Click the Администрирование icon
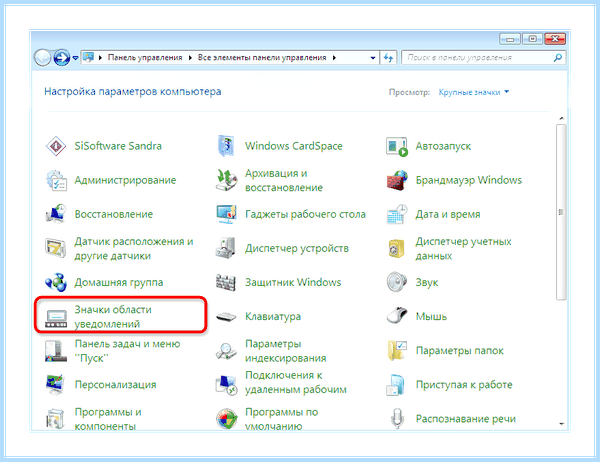The width and height of the screenshot is (600, 462). click(x=56, y=180)
